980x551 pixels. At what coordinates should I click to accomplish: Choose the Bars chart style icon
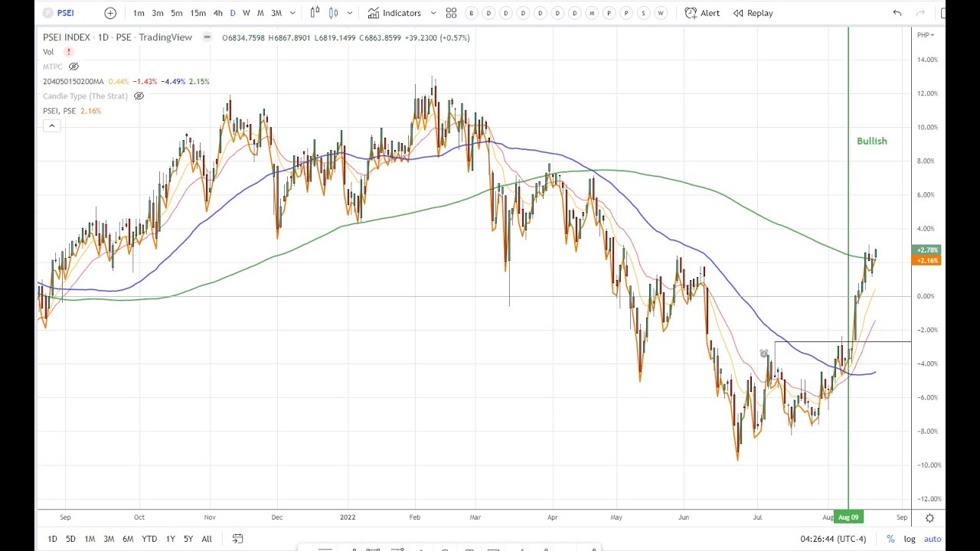(x=315, y=13)
